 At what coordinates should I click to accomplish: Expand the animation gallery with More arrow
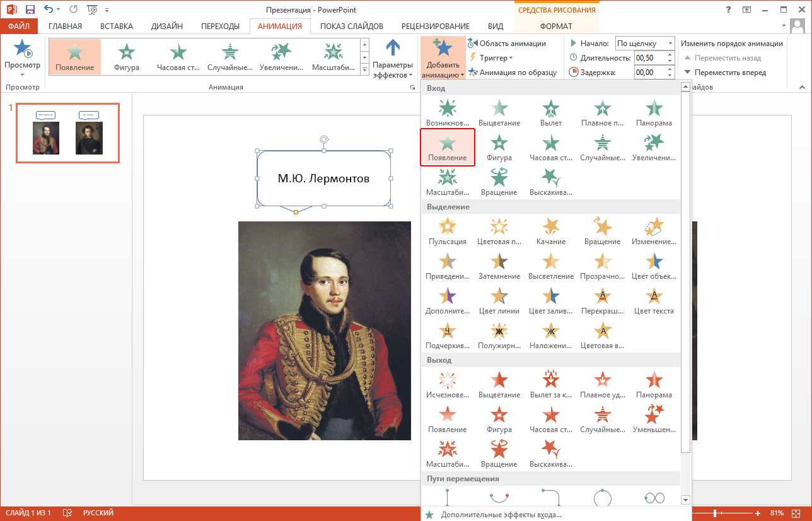(x=364, y=70)
